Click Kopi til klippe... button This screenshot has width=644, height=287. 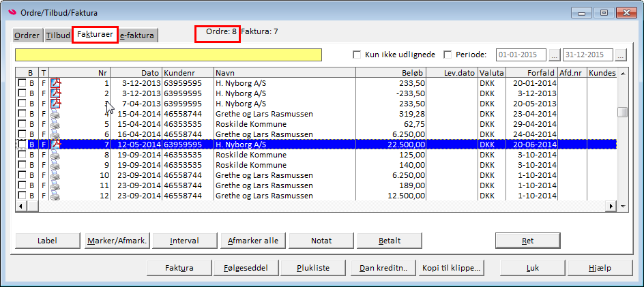(450, 268)
